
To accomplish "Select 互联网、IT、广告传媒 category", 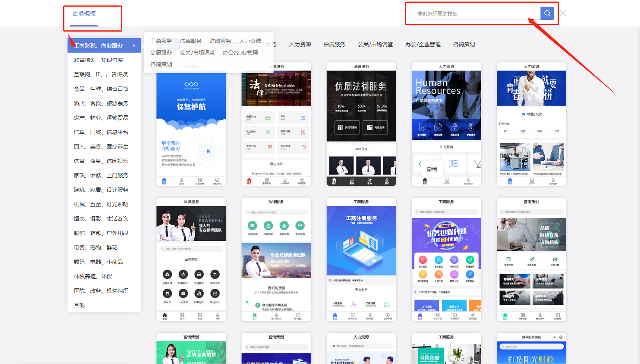I will tap(101, 74).
